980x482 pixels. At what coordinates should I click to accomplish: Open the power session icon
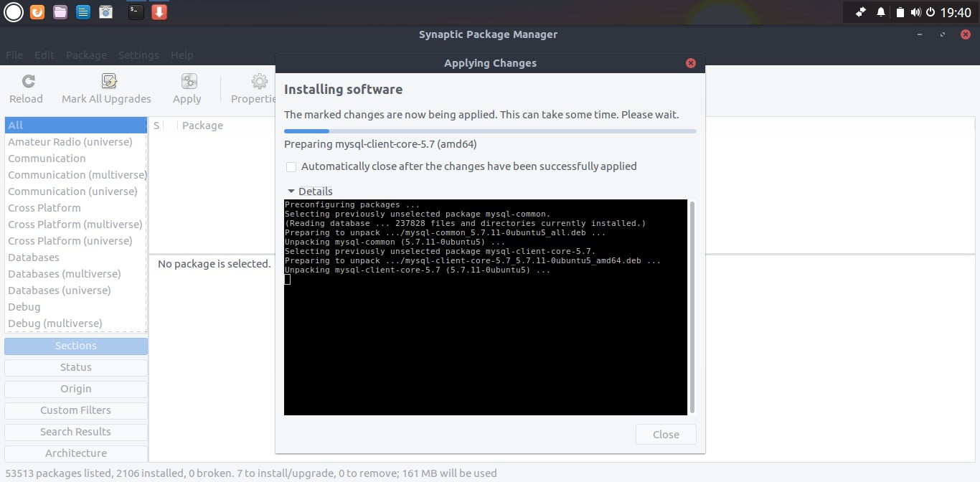click(x=931, y=12)
